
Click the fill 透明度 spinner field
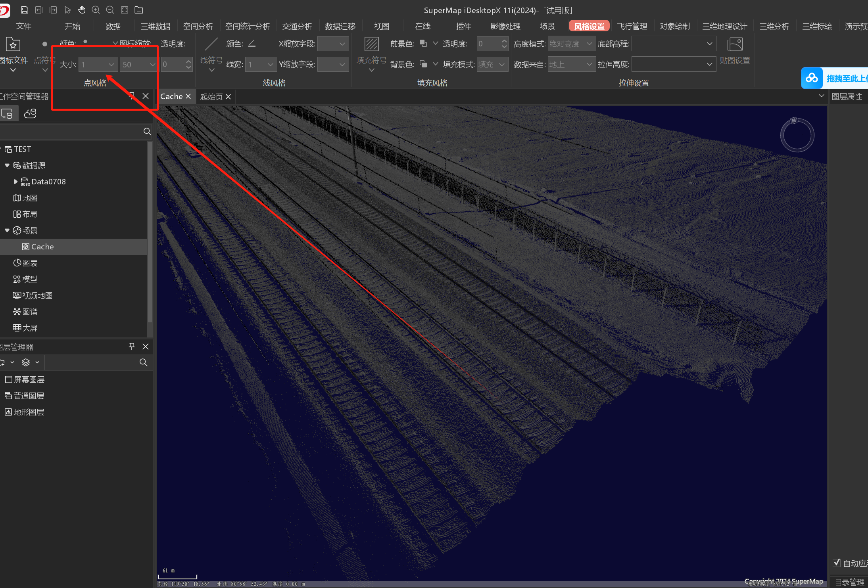[493, 44]
